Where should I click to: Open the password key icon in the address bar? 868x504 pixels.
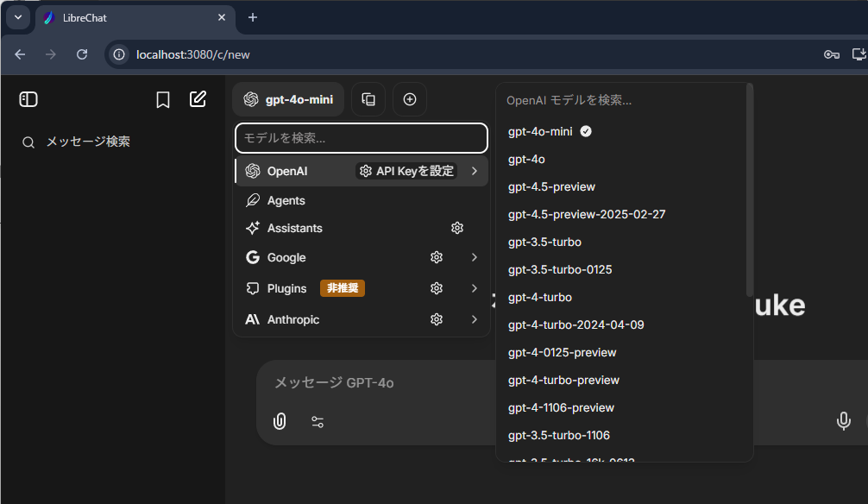click(832, 54)
